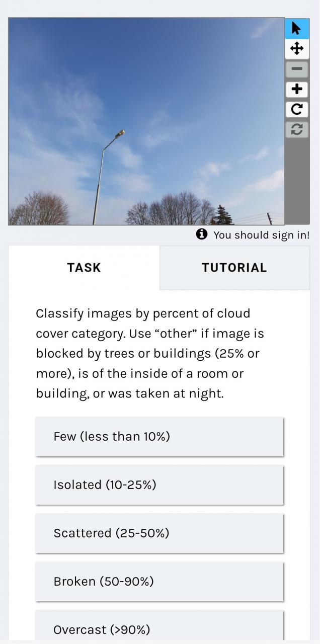The width and height of the screenshot is (320, 644).
Task: Select the pointer arrow tool
Action: pyautogui.click(x=297, y=28)
